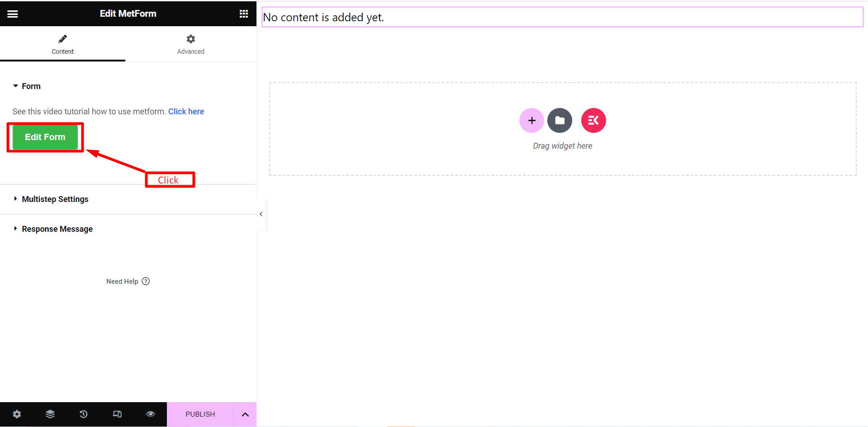Open the hamburger menu in Elementor header
Image resolution: width=868 pixels, height=427 pixels.
coord(13,14)
